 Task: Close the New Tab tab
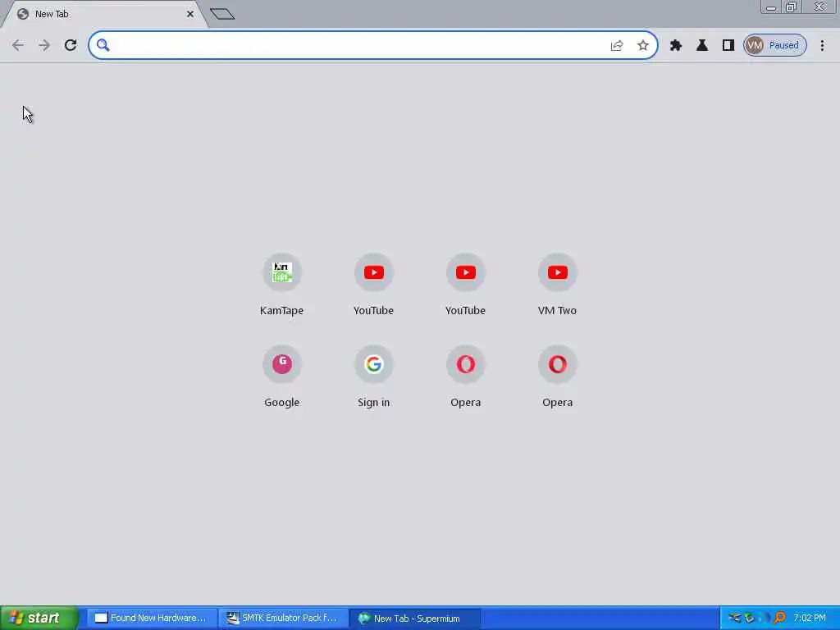click(x=190, y=14)
